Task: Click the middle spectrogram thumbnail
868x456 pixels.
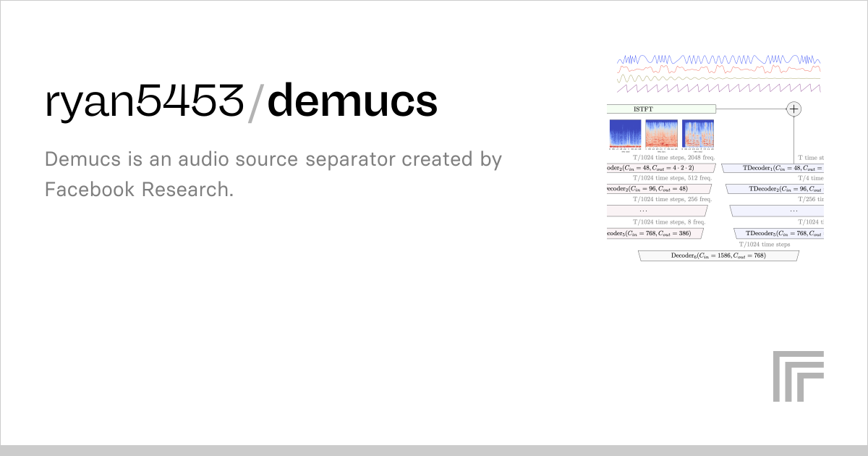Action: [663, 133]
